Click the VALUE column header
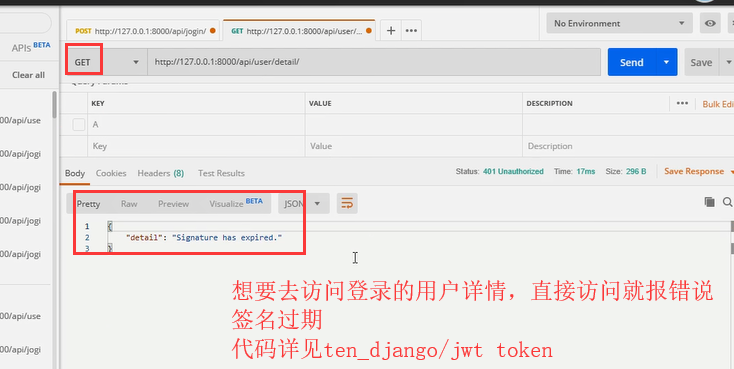 (x=320, y=103)
